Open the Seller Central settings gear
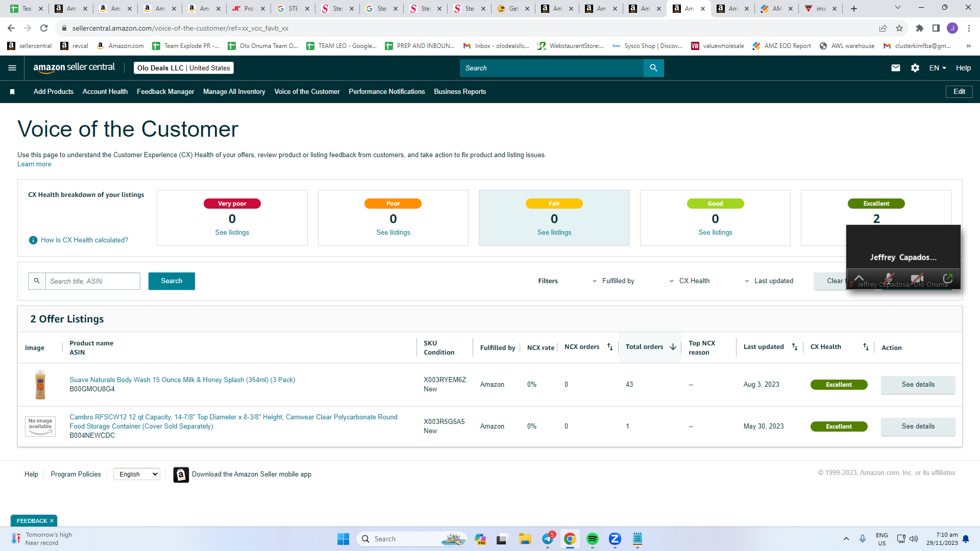Image resolution: width=980 pixels, height=551 pixels. point(915,68)
